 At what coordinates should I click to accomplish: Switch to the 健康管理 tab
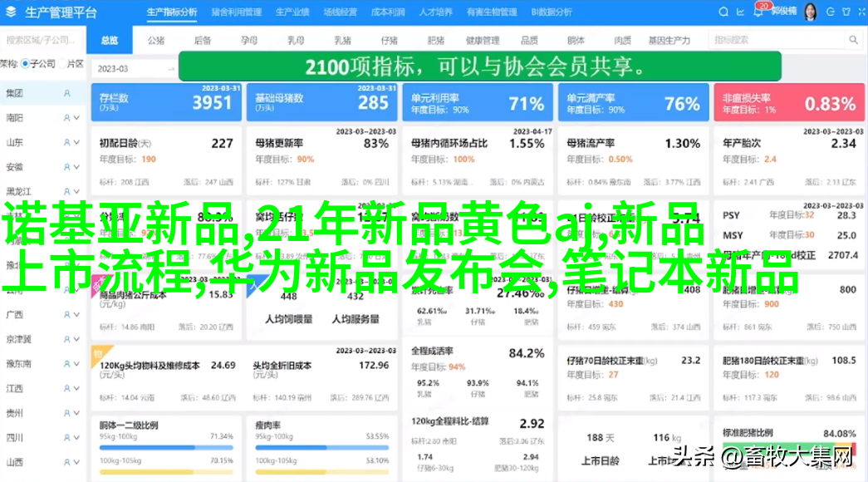[x=482, y=40]
